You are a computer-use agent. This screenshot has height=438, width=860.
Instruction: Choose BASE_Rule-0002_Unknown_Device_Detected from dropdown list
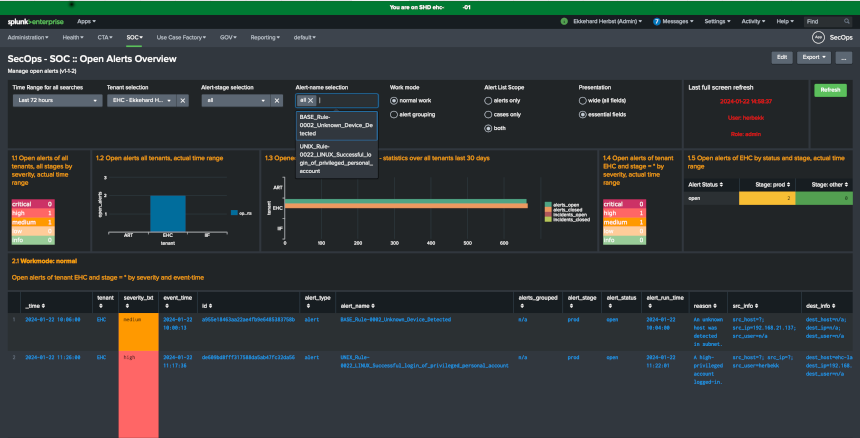click(x=336, y=126)
